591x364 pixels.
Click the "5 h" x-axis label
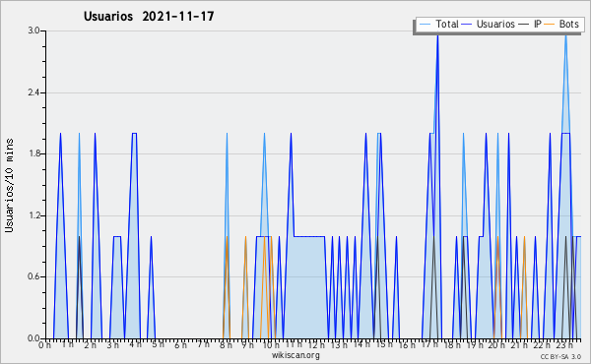158,344
